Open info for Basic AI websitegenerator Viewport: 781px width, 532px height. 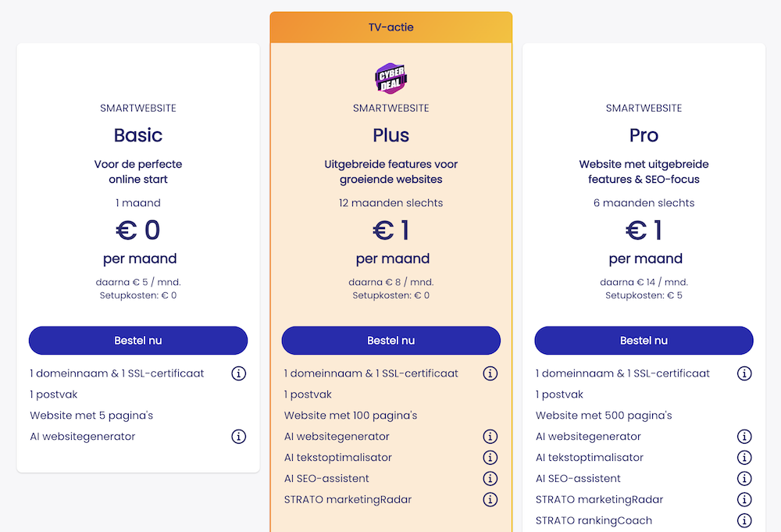(x=238, y=437)
